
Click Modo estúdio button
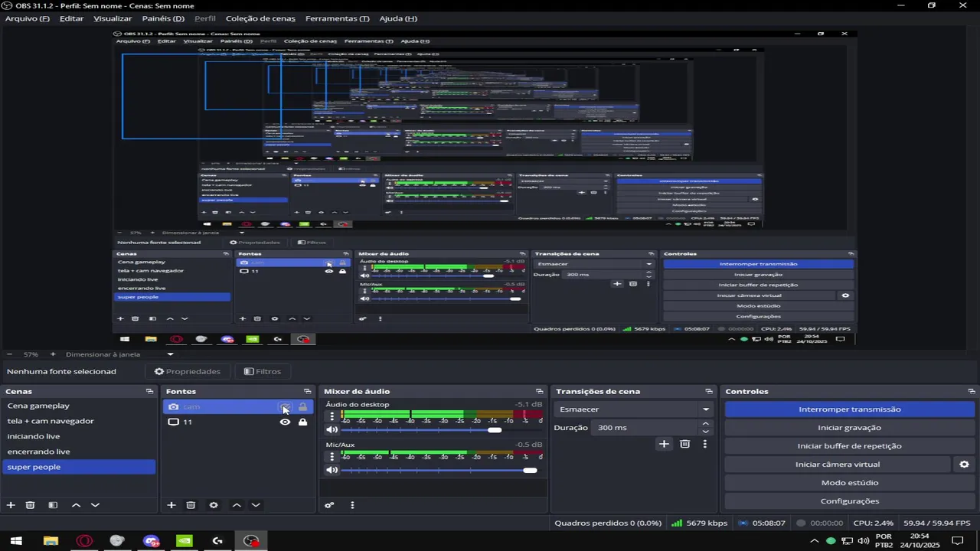[x=849, y=483]
